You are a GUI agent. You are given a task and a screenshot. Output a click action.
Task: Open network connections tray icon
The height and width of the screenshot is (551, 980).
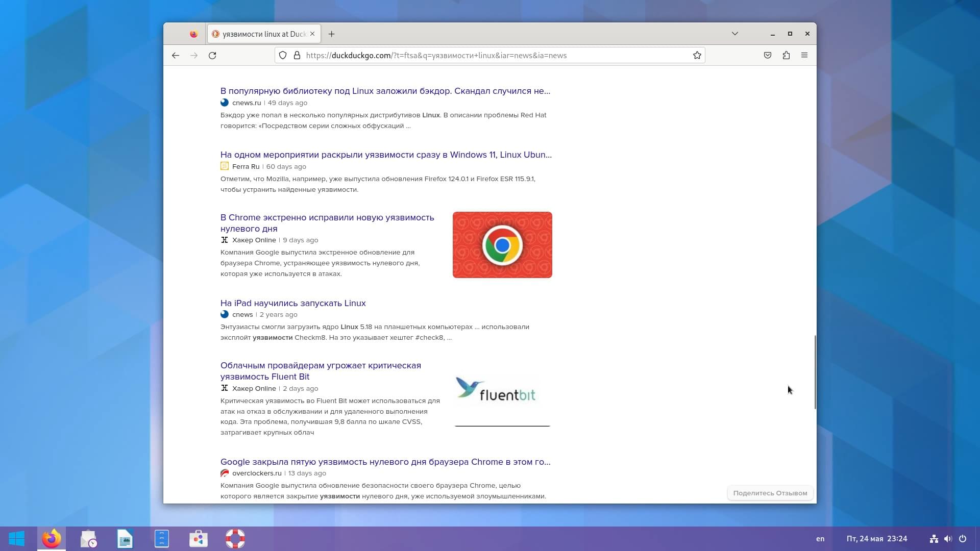[x=934, y=539]
